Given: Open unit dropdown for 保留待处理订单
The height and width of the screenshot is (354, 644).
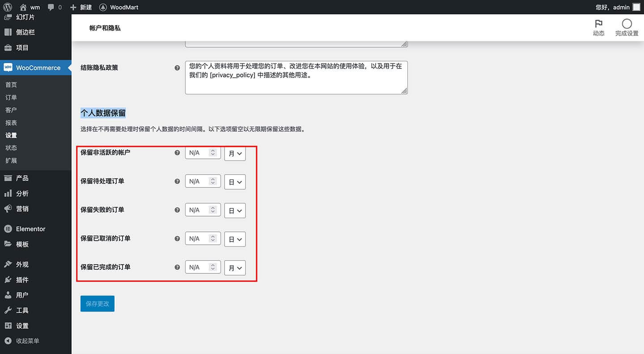Looking at the screenshot, I should coord(235,182).
